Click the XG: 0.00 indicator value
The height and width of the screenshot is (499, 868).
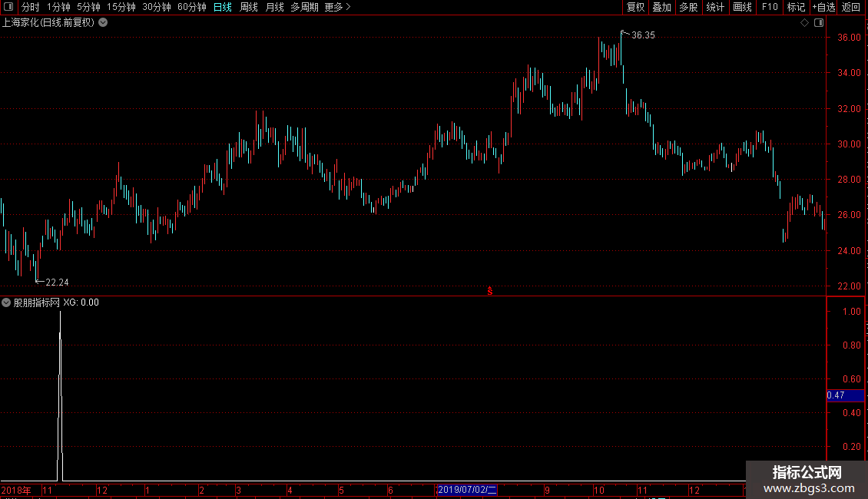[81, 302]
